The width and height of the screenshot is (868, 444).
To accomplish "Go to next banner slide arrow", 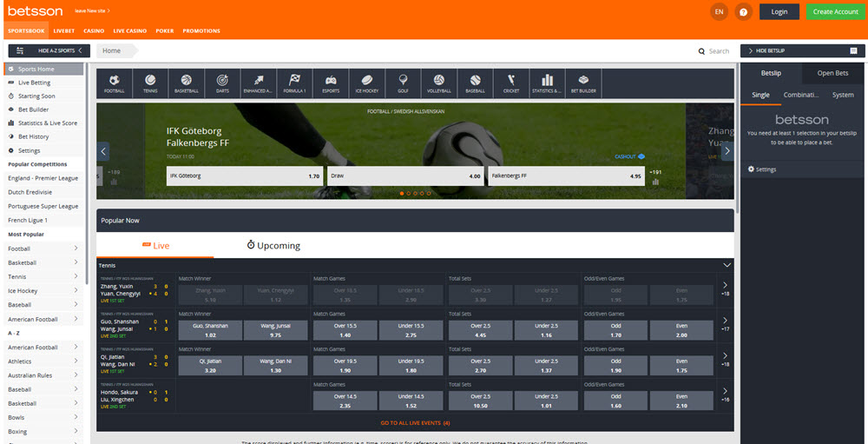I will point(727,151).
